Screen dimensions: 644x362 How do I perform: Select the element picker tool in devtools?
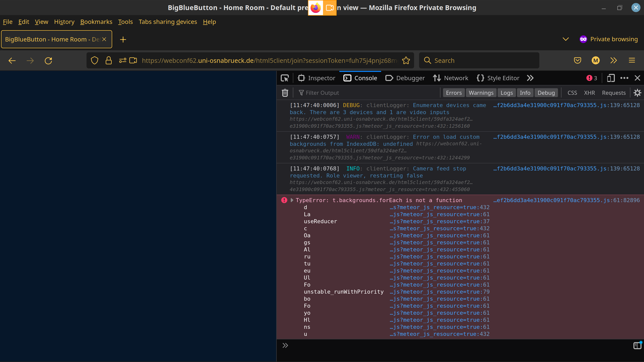pyautogui.click(x=285, y=78)
